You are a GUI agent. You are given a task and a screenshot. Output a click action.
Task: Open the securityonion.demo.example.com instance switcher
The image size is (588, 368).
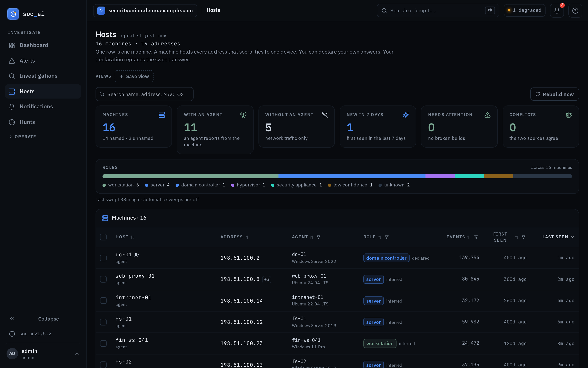(145, 10)
